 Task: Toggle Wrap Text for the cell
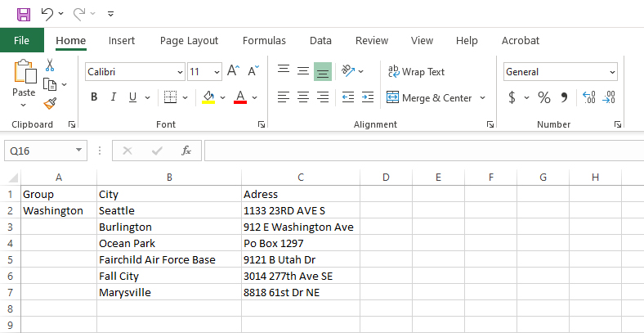[416, 72]
